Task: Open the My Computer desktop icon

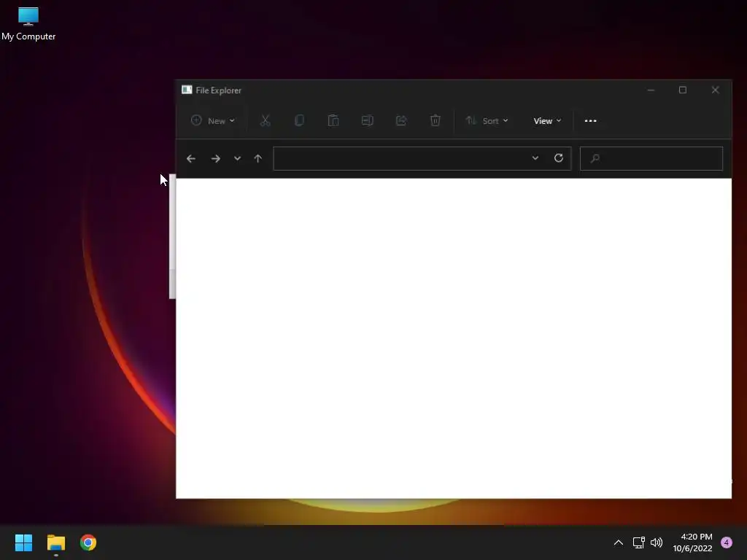Action: 28,24
